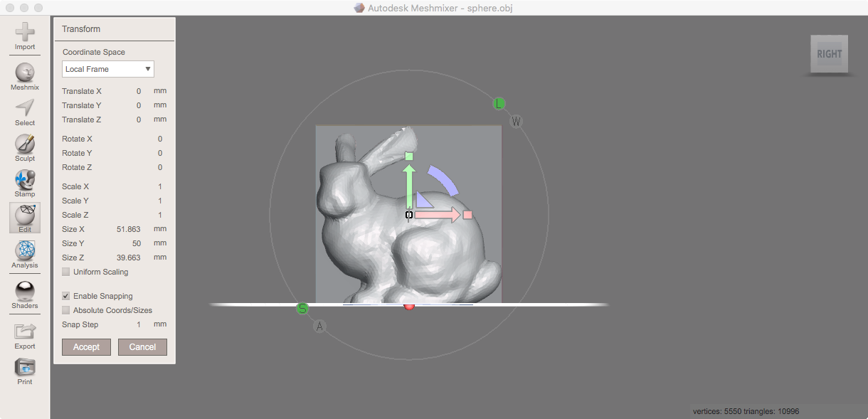Disable Enable Snapping option

65,295
